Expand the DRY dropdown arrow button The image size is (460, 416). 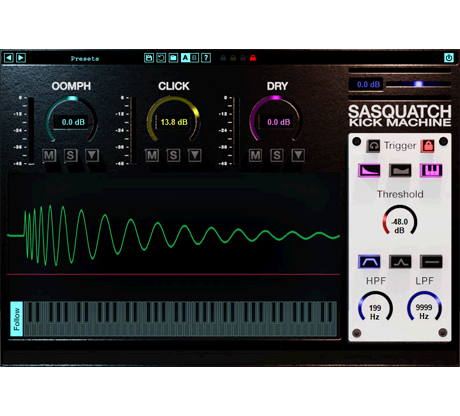(x=298, y=155)
